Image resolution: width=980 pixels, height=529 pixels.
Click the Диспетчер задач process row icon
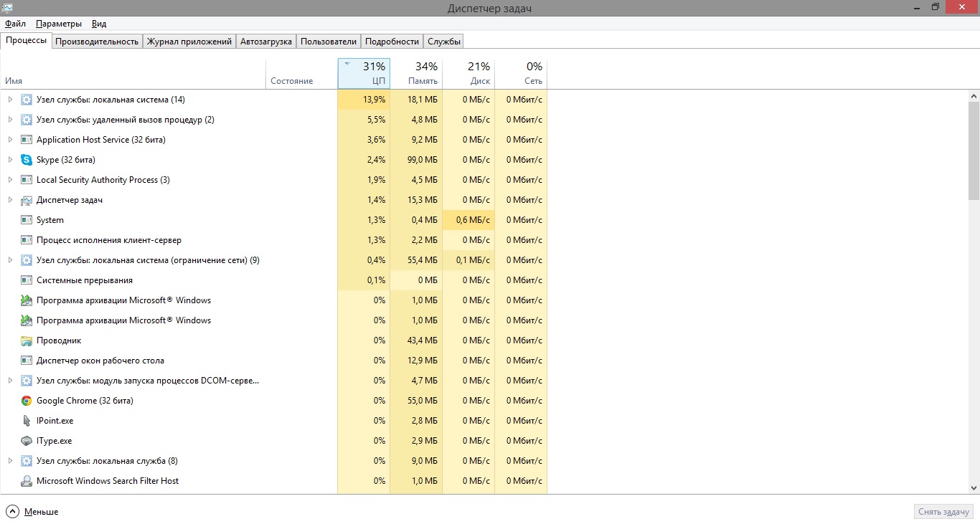pyautogui.click(x=27, y=200)
